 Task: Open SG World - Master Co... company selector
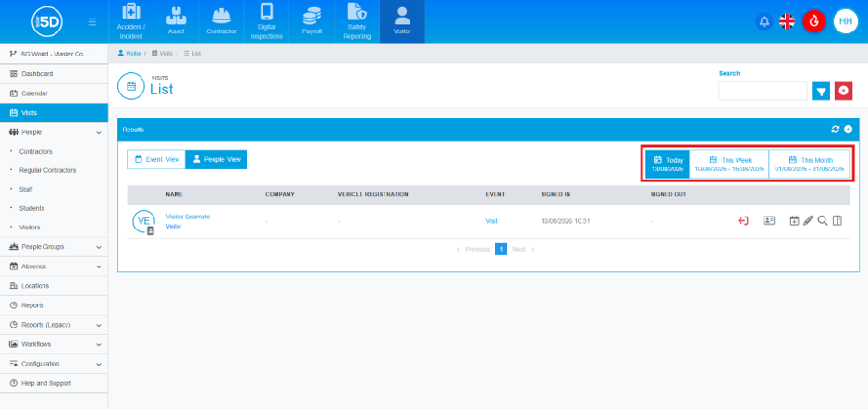[x=54, y=54]
